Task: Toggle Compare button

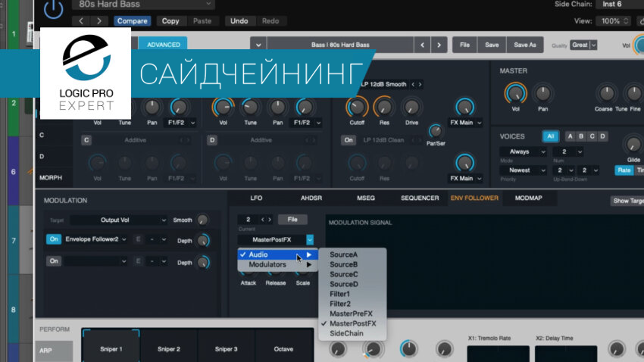Action: 133,21
